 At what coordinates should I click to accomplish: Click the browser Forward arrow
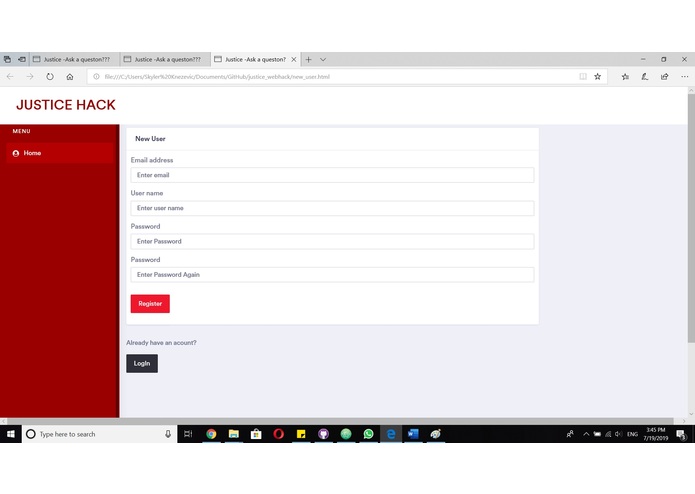[x=30, y=77]
